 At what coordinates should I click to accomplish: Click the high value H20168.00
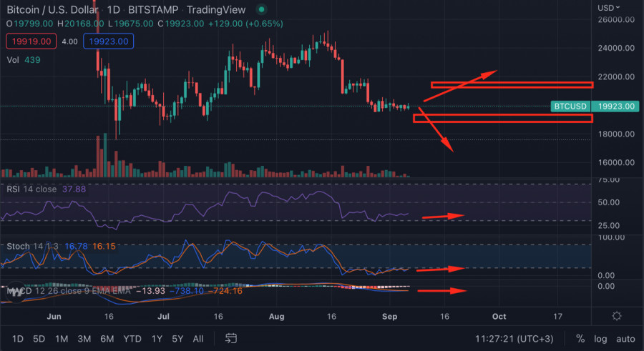point(80,24)
